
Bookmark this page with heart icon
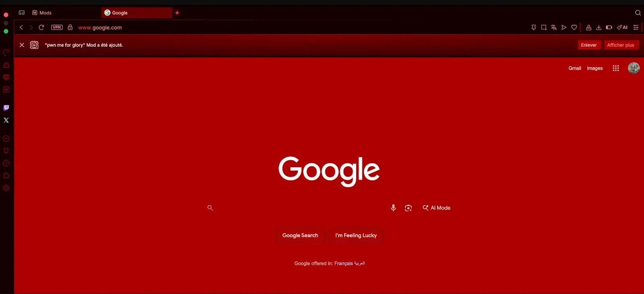click(574, 27)
